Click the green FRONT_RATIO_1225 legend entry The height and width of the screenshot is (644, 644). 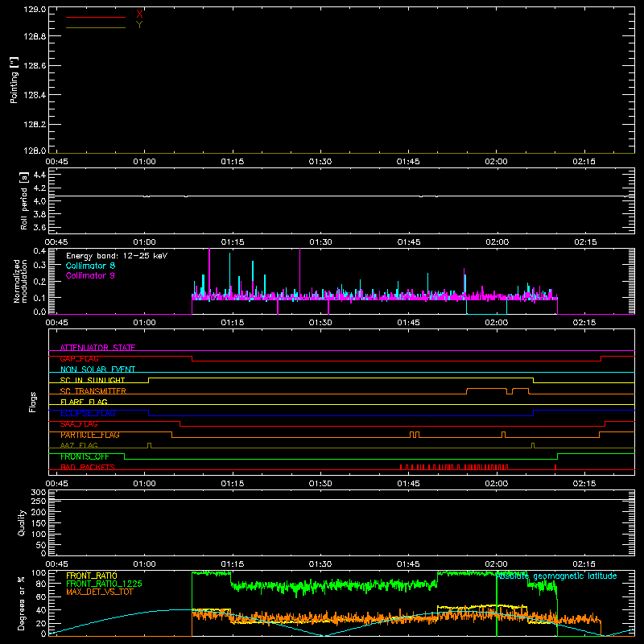point(105,584)
